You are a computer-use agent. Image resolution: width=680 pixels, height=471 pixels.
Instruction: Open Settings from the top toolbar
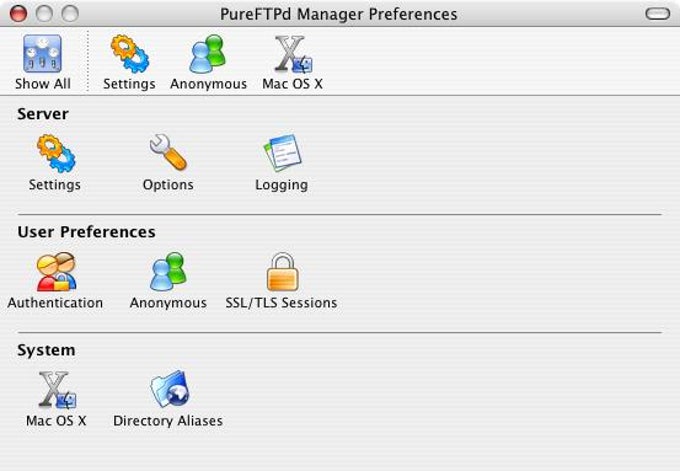pyautogui.click(x=129, y=54)
